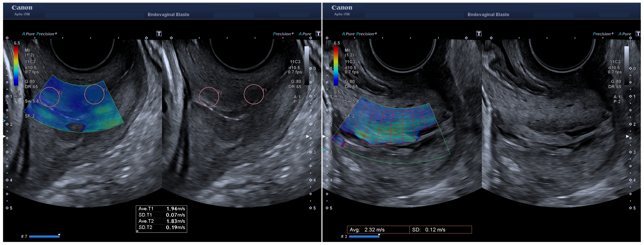Click gray square handle on the Ave.T1 measurement box

tap(137, 232)
